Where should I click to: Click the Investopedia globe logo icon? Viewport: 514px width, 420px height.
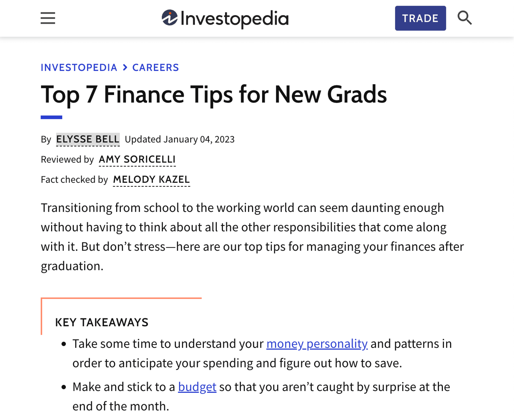point(170,17)
